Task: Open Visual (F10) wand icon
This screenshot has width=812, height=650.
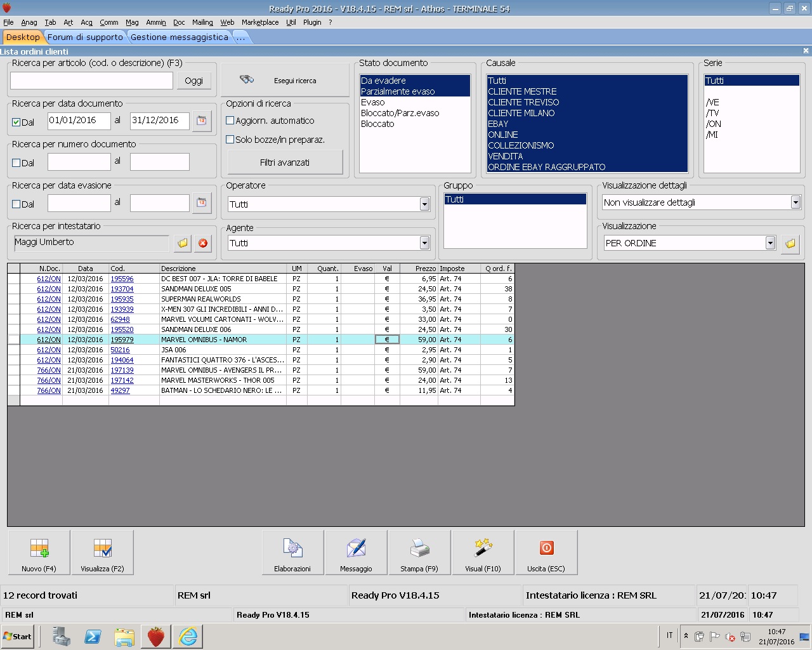Action: 483,552
